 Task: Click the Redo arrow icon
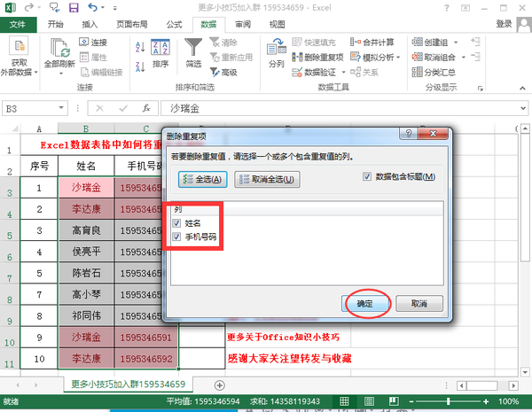pos(29,7)
